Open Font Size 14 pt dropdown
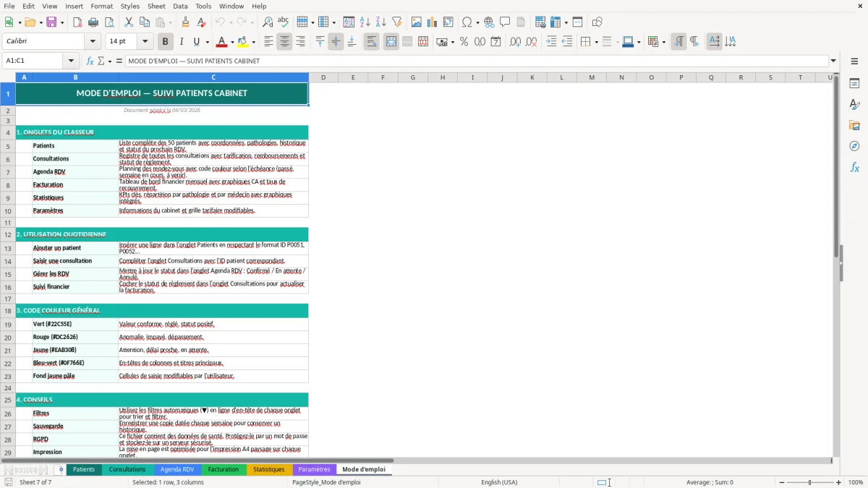Viewport: 868px width, 488px height. 145,42
